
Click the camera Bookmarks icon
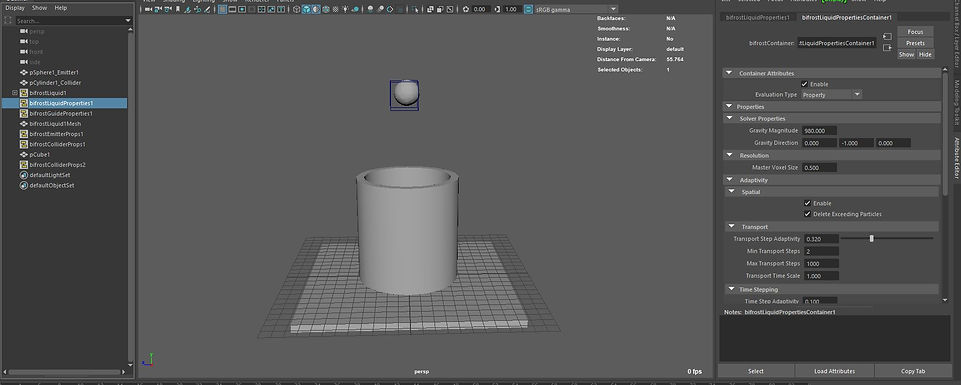click(178, 9)
